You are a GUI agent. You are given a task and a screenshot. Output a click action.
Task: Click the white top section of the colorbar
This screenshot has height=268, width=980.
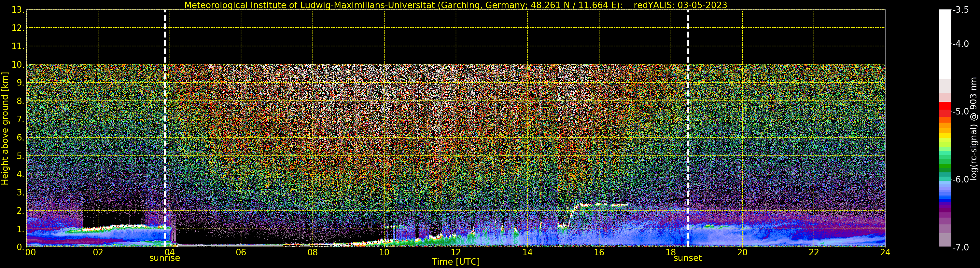(945, 44)
